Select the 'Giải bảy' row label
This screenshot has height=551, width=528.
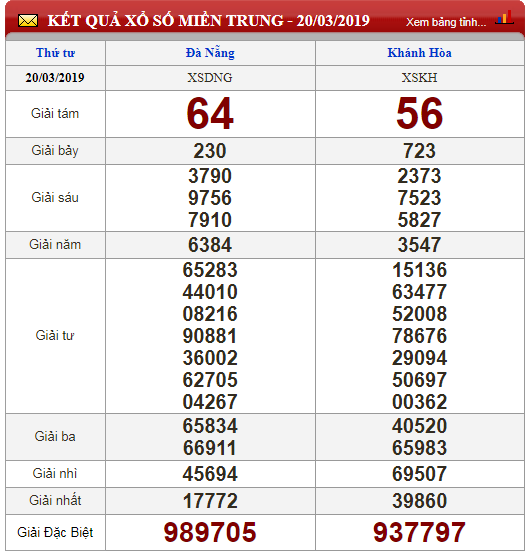[55, 151]
